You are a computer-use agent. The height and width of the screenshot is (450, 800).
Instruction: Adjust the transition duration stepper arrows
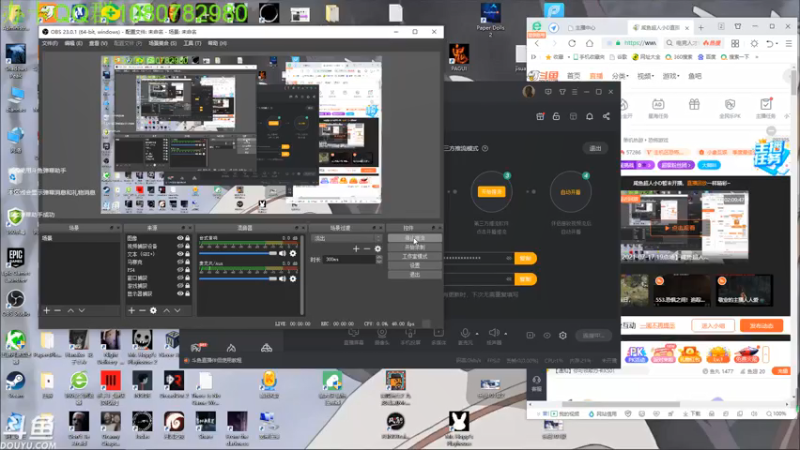[x=379, y=260]
